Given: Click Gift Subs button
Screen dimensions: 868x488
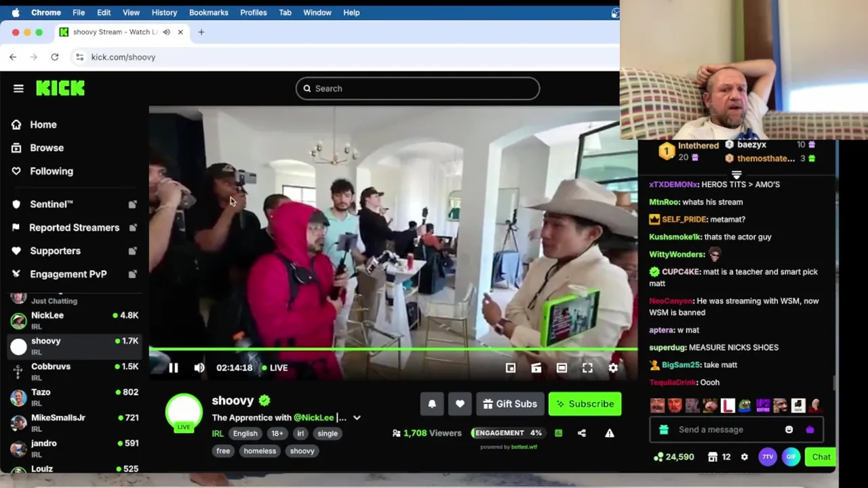Looking at the screenshot, I should coord(510,404).
